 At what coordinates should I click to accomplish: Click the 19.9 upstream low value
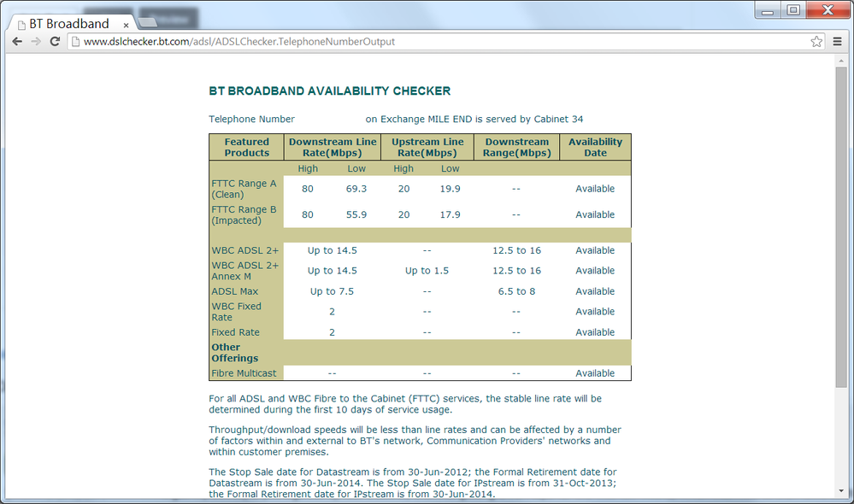pyautogui.click(x=450, y=189)
